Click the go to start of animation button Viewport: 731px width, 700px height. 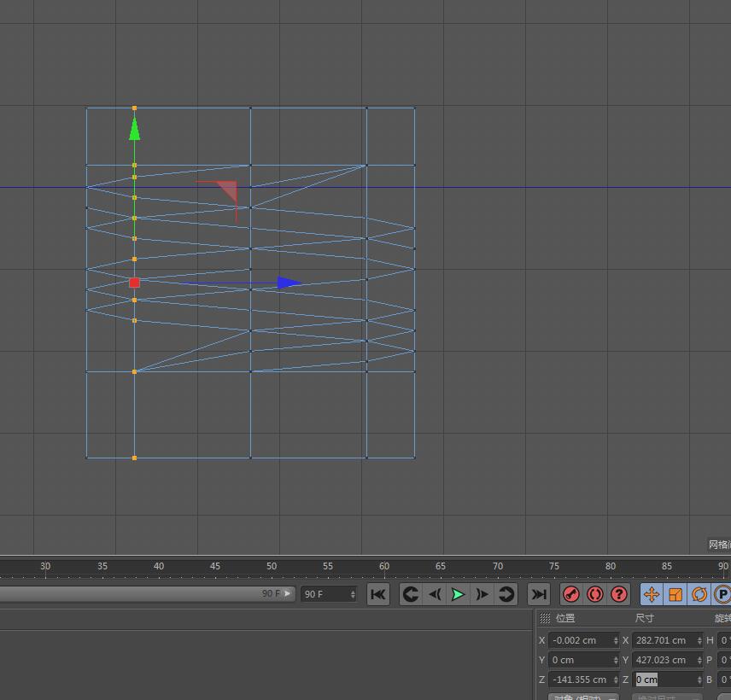tap(378, 594)
